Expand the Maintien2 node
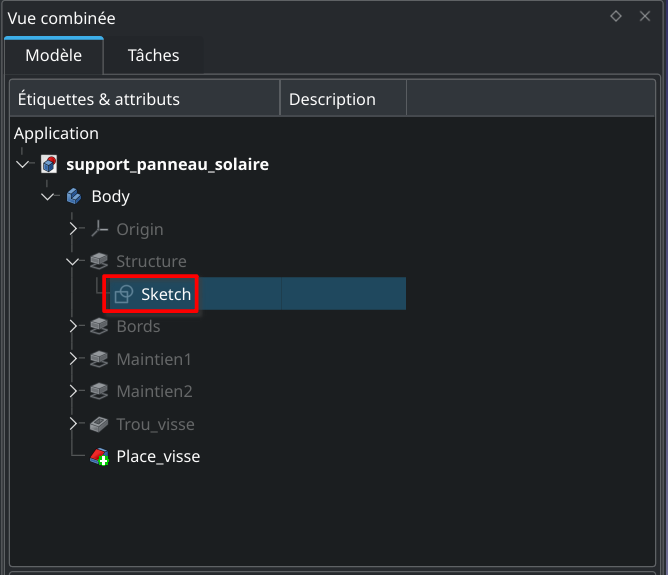668x575 pixels. click(73, 392)
